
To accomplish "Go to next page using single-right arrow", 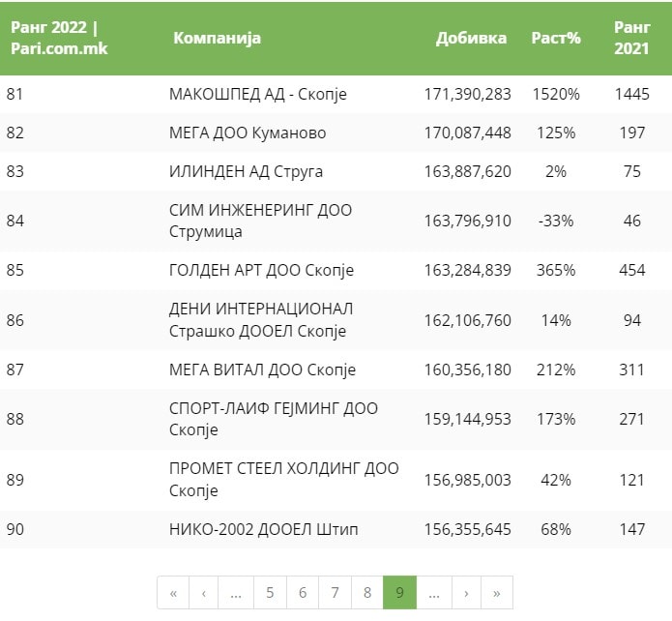I will coord(466,593).
